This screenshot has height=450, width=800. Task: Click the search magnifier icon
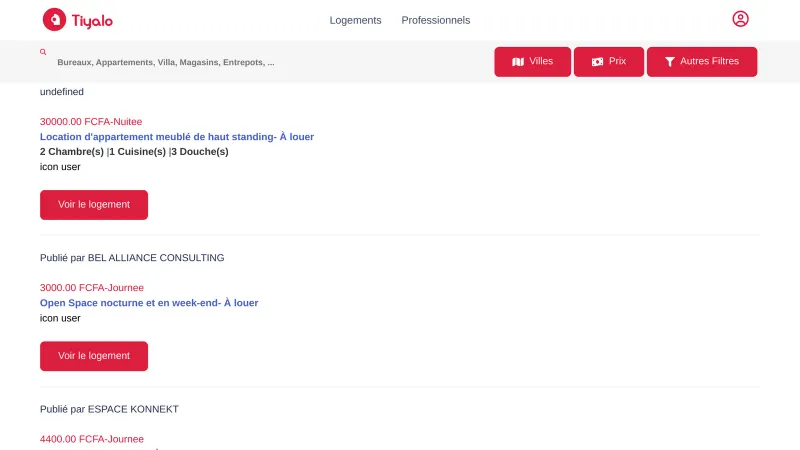pos(43,51)
